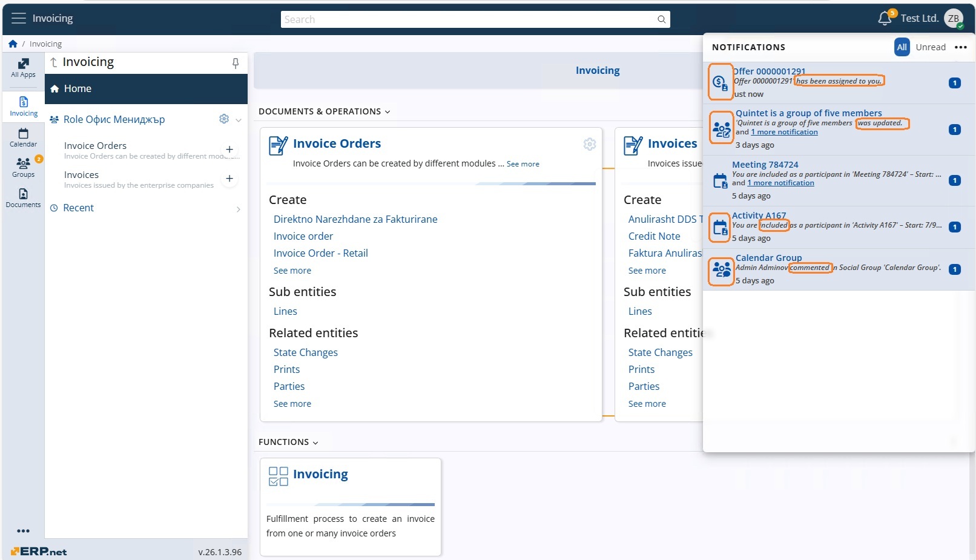Open Activity A167 notification title
This screenshot has width=976, height=560.
tap(759, 216)
